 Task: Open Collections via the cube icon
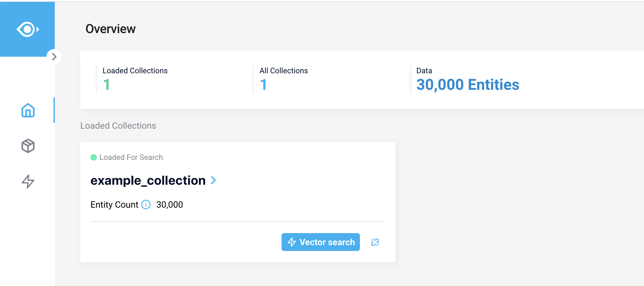pyautogui.click(x=28, y=146)
